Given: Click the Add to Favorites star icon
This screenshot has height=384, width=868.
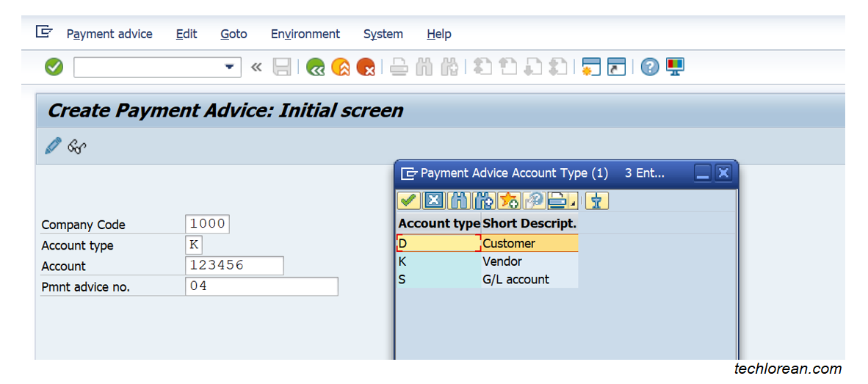Looking at the screenshot, I should 508,200.
